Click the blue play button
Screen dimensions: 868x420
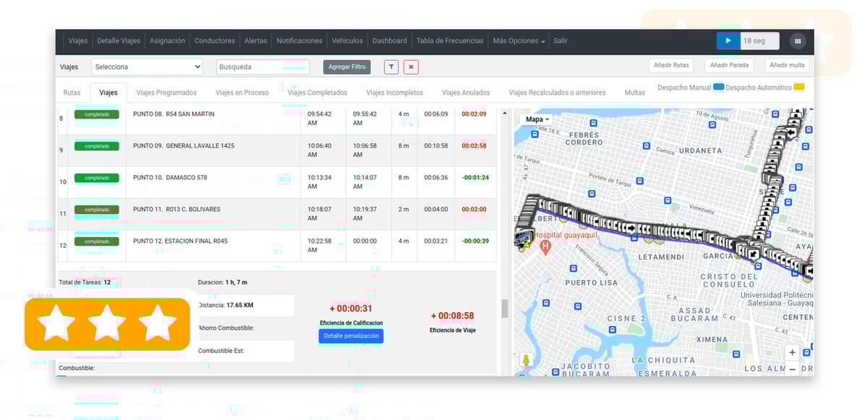728,41
